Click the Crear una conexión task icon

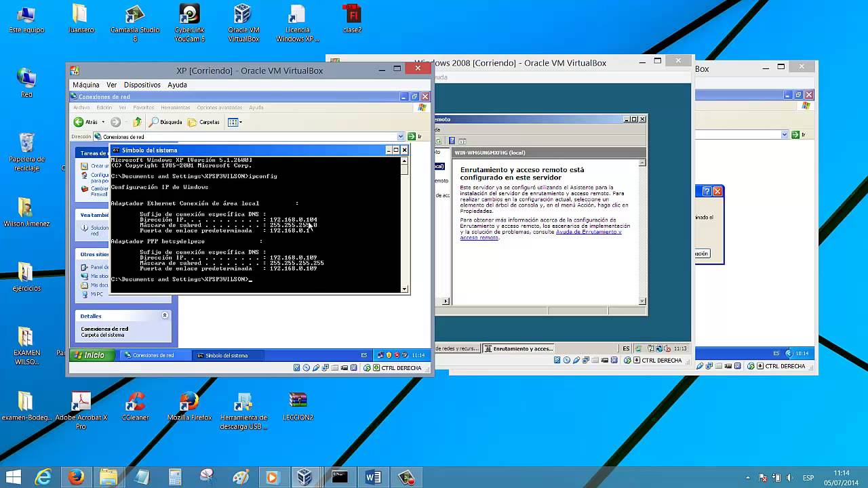84,166
